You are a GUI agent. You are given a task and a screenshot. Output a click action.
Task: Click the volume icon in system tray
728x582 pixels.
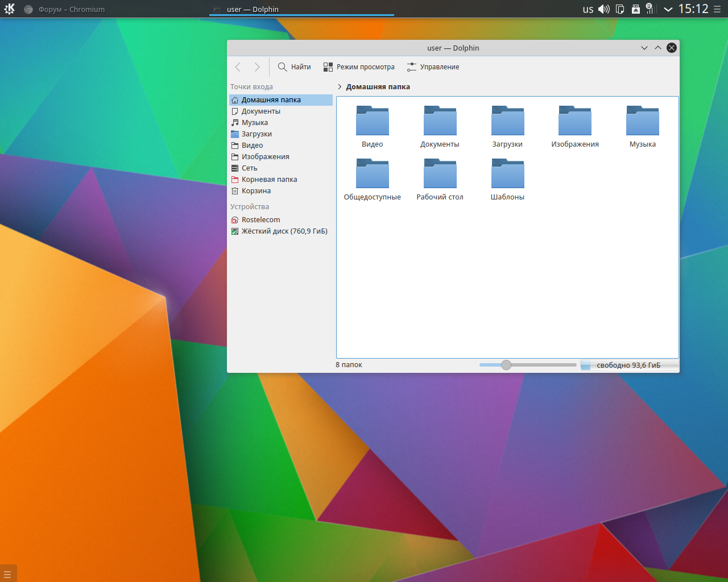point(604,9)
